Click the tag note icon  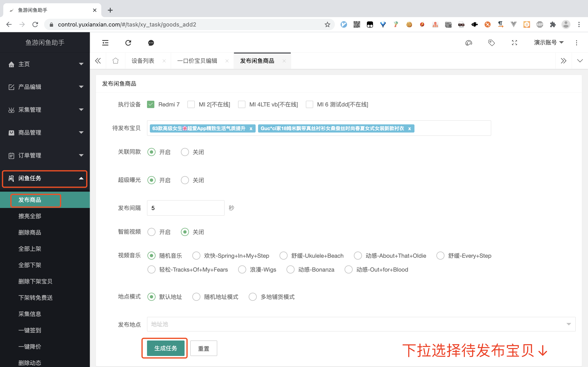(x=491, y=43)
